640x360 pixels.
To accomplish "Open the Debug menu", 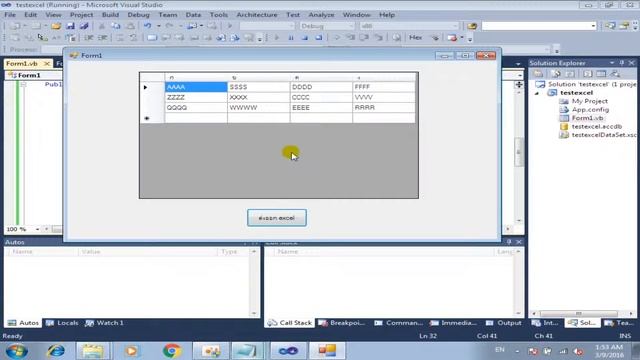I will (x=138, y=15).
